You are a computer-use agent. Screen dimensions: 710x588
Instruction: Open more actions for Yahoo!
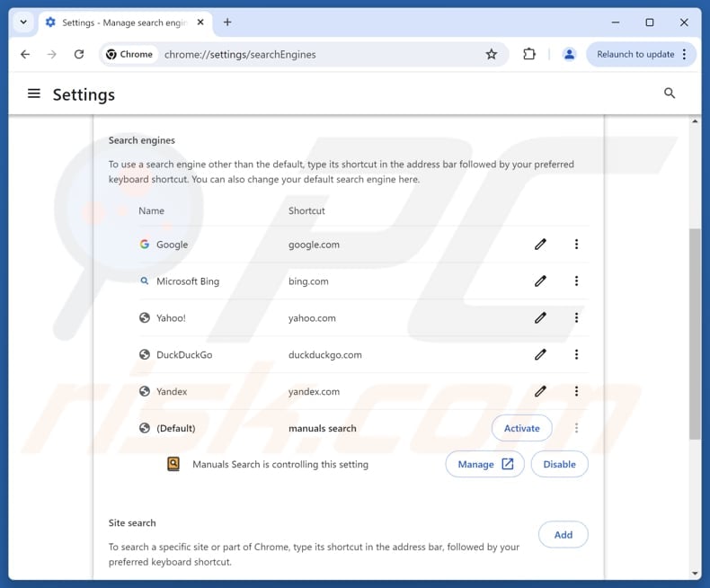576,317
